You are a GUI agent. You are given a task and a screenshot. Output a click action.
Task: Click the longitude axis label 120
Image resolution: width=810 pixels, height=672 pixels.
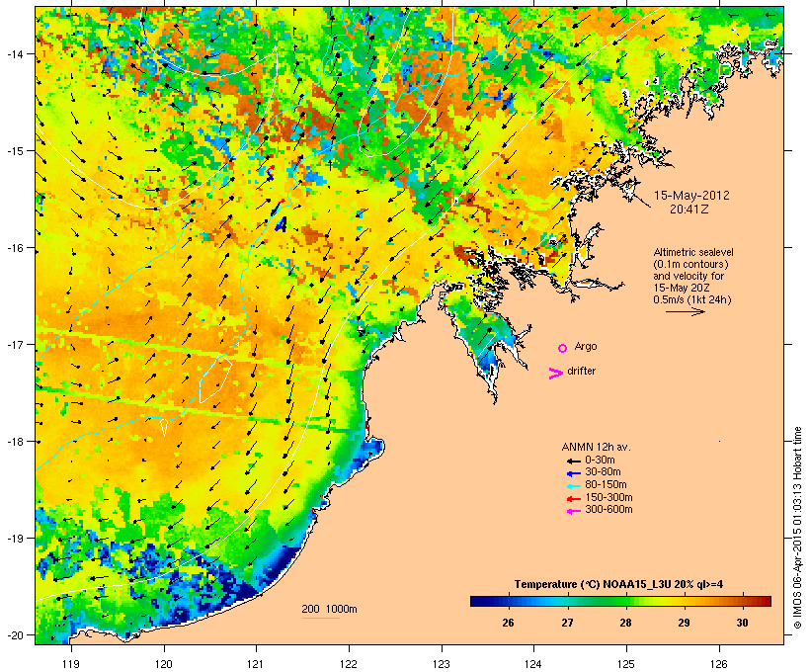pos(164,664)
